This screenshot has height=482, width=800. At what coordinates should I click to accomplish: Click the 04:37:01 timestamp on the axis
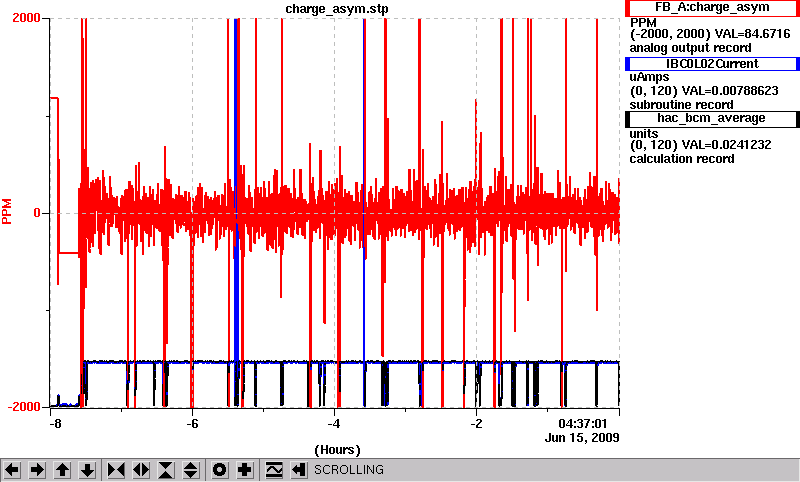point(583,424)
